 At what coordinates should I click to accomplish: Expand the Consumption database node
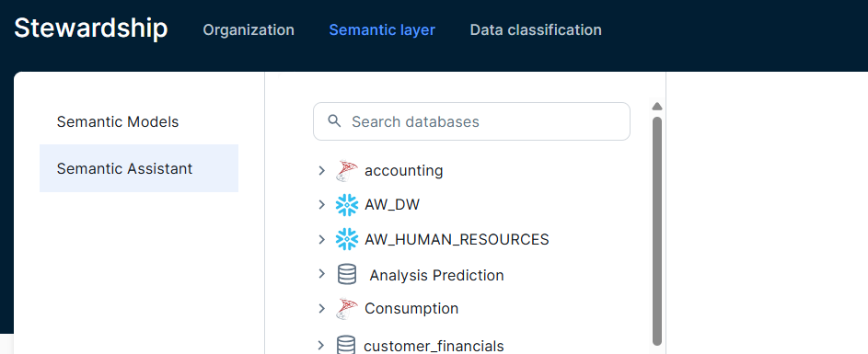click(x=321, y=309)
